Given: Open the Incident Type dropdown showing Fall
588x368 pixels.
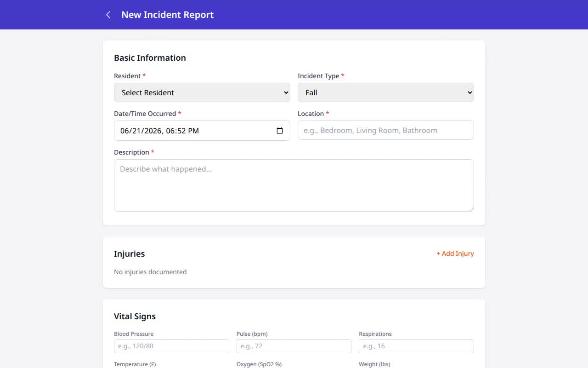Looking at the screenshot, I should click(x=386, y=92).
